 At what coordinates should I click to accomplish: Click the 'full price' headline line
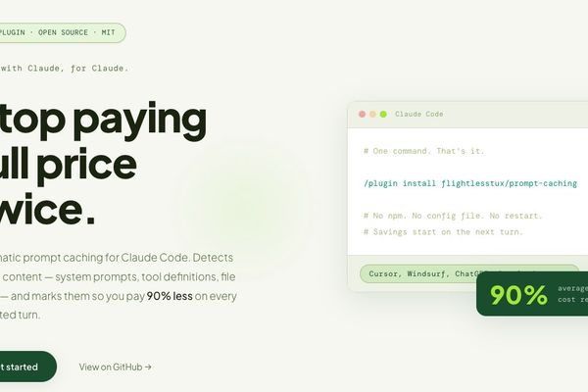tap(69, 165)
